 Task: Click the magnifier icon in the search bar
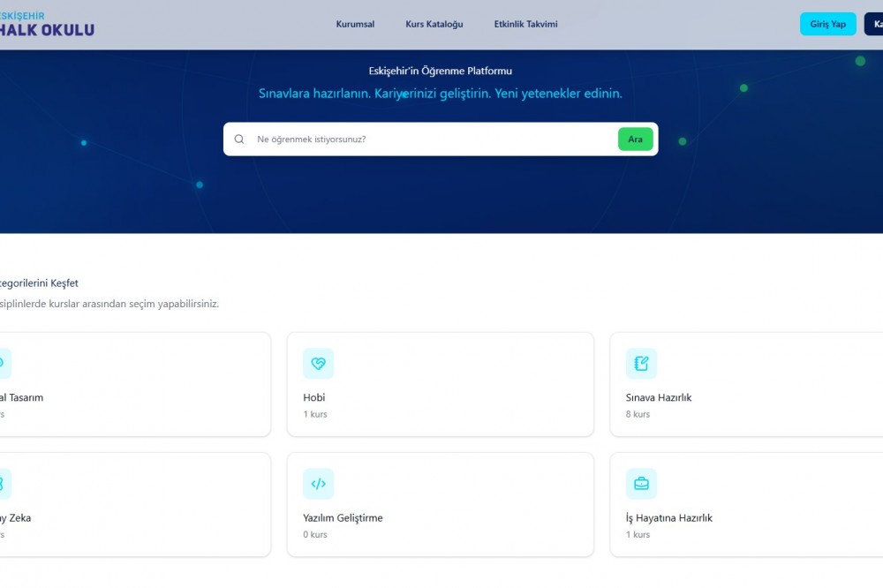pos(239,139)
